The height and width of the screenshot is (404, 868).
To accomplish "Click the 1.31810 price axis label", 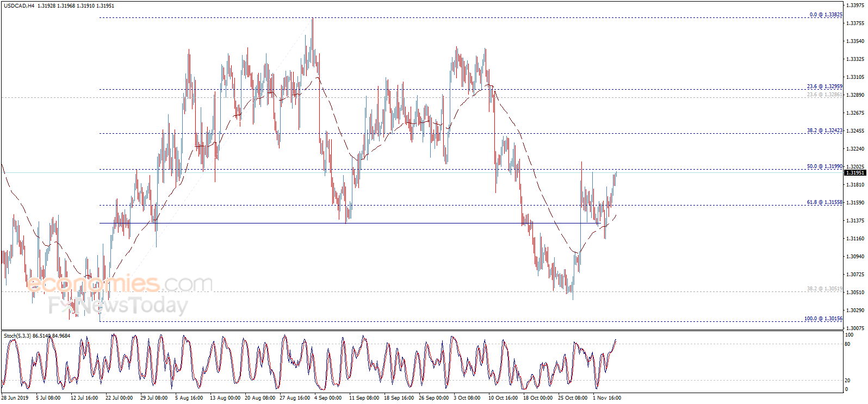I will pos(855,185).
